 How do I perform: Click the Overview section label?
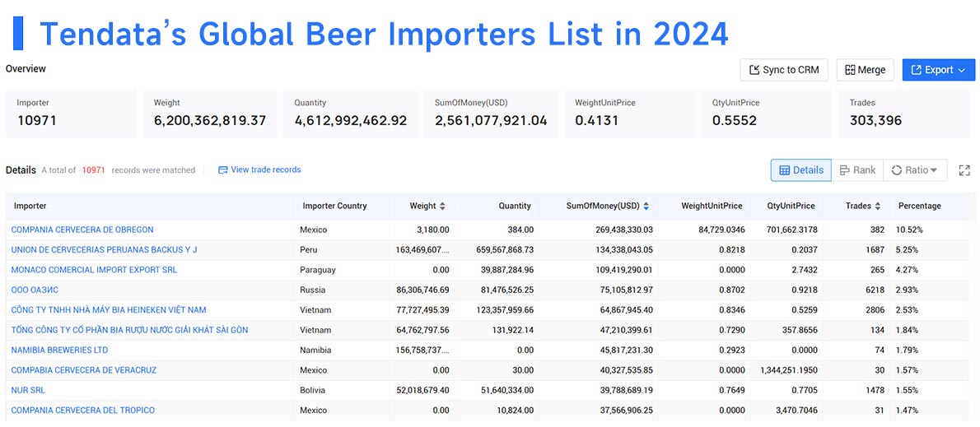[26, 68]
